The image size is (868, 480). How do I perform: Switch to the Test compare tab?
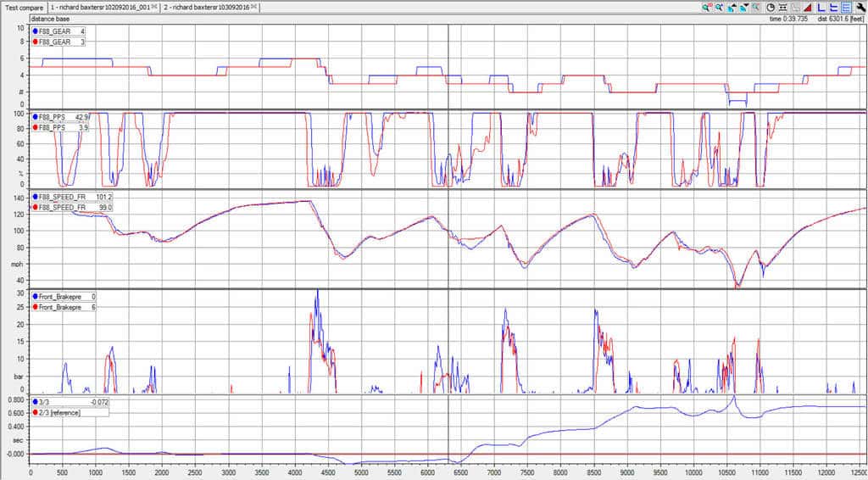coord(23,6)
